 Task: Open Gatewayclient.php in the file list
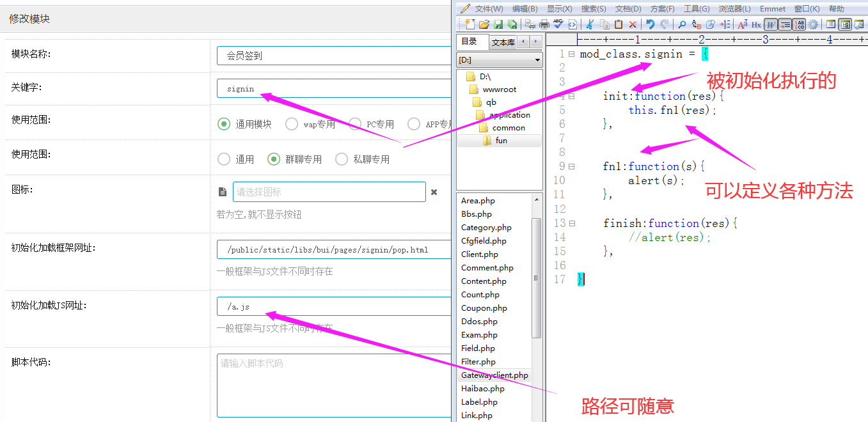pos(494,375)
